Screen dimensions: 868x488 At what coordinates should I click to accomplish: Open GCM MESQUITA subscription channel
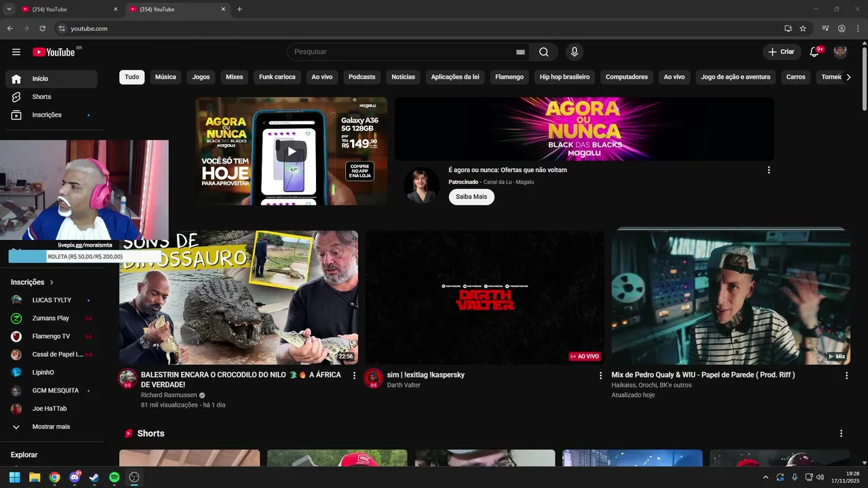coord(52,390)
